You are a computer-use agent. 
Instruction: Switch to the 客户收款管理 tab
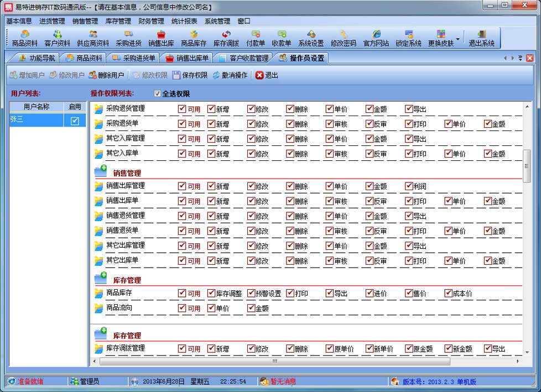pos(243,58)
